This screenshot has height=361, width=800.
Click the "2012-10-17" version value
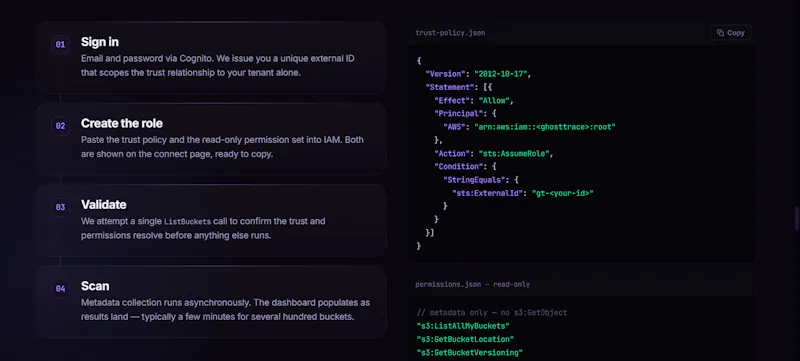(x=501, y=74)
